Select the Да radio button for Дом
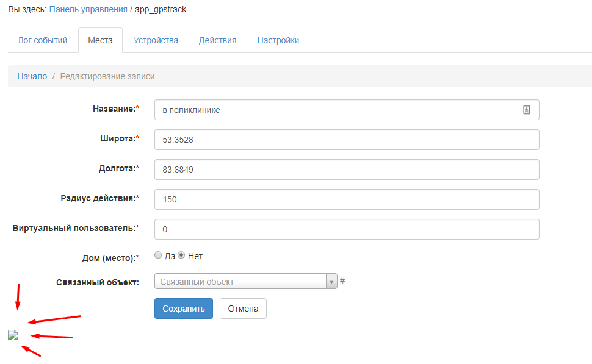The image size is (592, 364). point(158,255)
